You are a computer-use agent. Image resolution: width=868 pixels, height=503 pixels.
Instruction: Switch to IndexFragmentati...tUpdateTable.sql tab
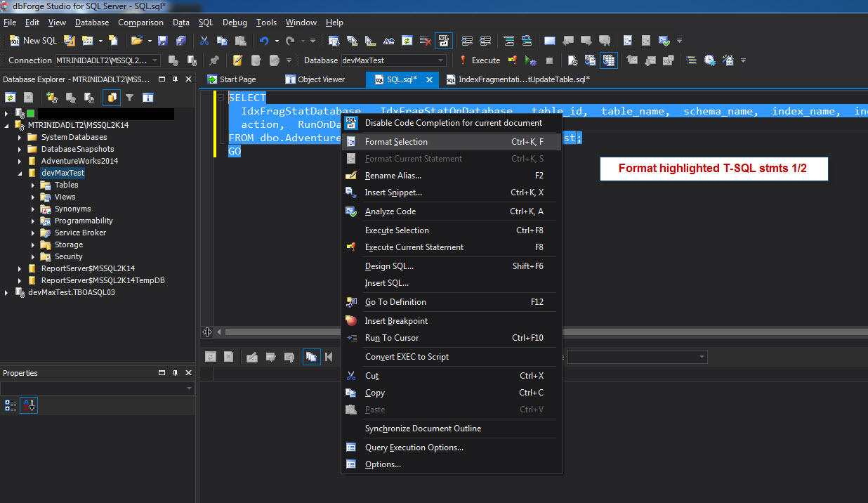(x=518, y=79)
